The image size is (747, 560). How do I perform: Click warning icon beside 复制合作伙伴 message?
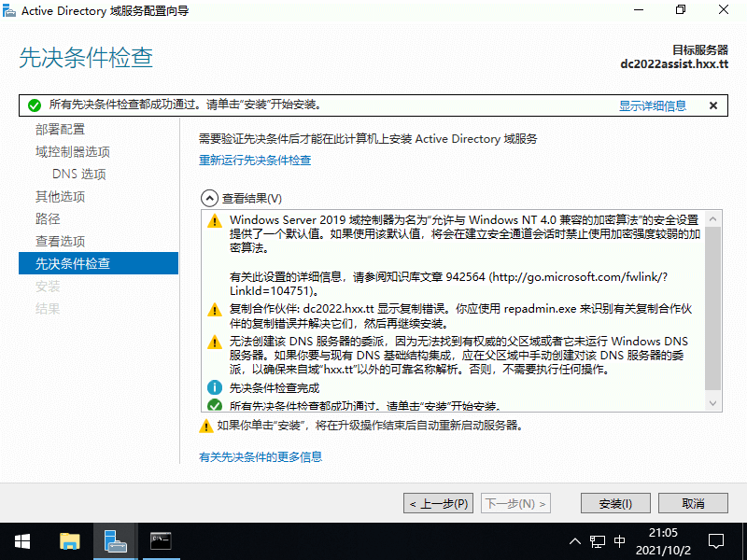pyautogui.click(x=215, y=310)
